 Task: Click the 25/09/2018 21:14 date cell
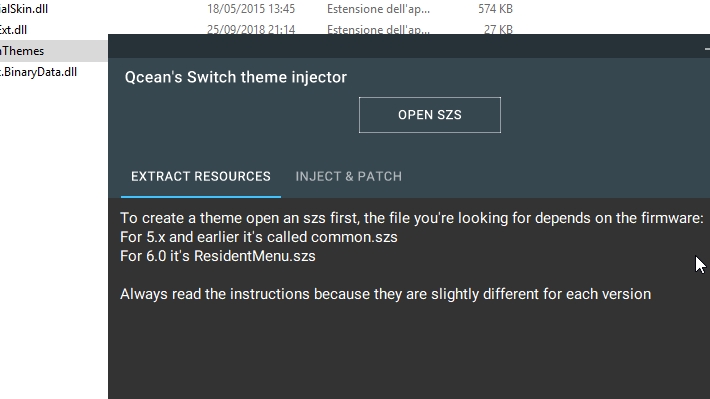(251, 30)
